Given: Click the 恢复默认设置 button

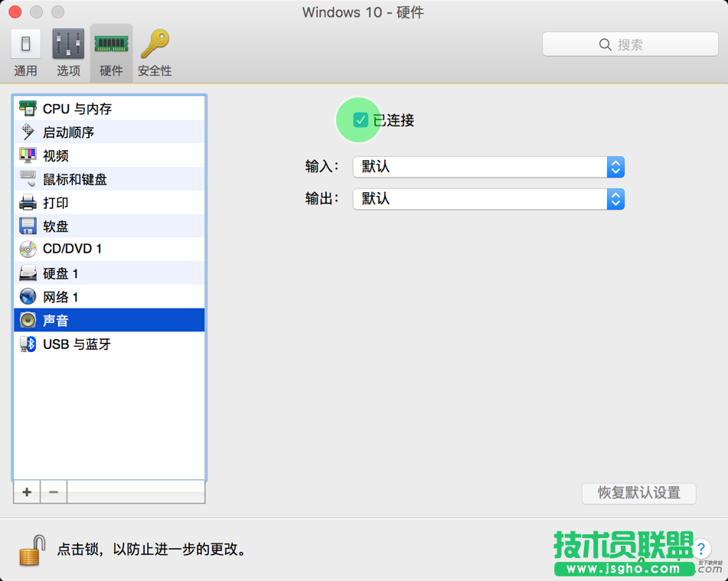Looking at the screenshot, I should click(x=638, y=494).
